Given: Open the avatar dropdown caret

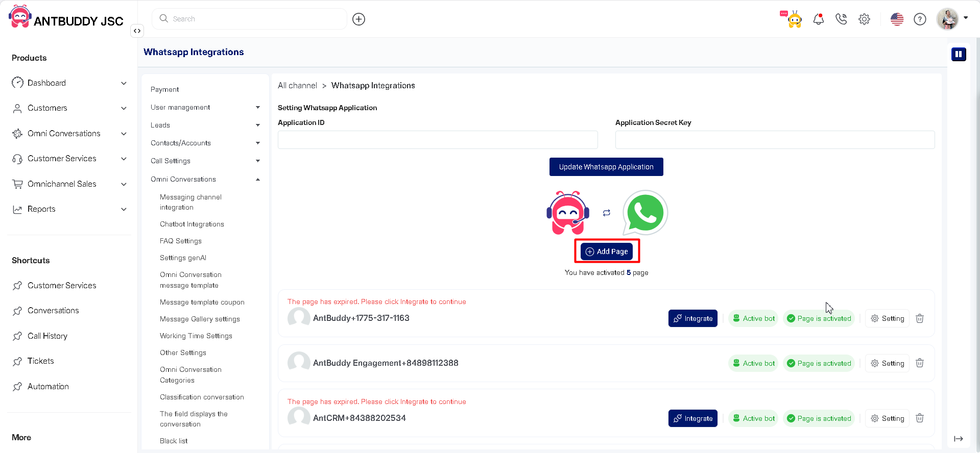Looking at the screenshot, I should pos(966,18).
